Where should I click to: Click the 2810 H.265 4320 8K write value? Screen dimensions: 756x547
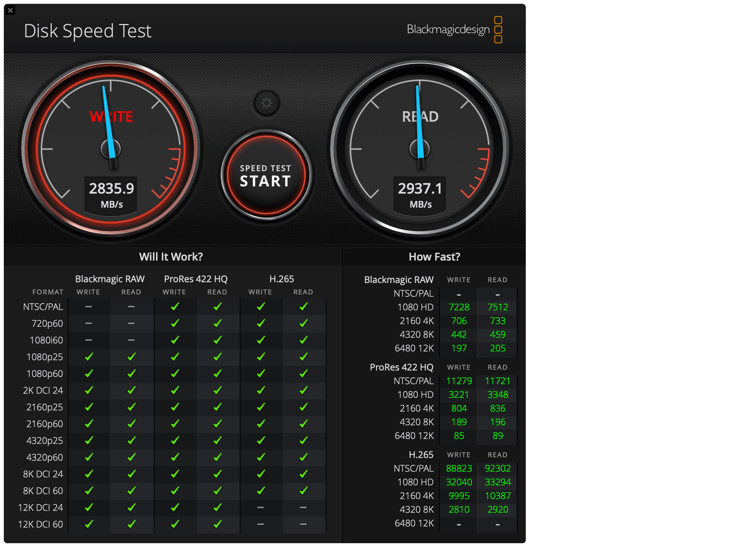[459, 510]
